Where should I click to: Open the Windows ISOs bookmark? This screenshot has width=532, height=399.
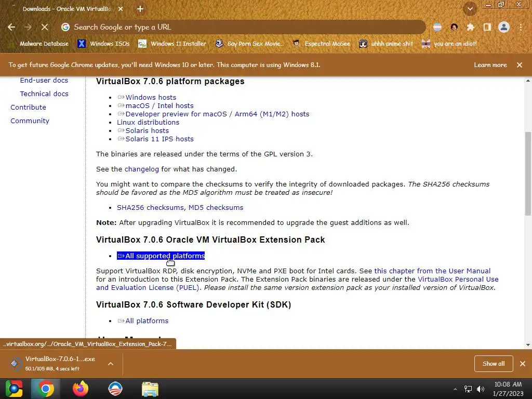pos(103,44)
